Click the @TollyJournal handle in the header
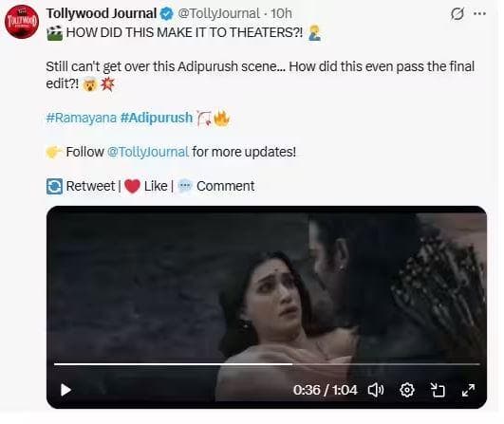Viewport: 504px width, 424px height. pos(218,13)
